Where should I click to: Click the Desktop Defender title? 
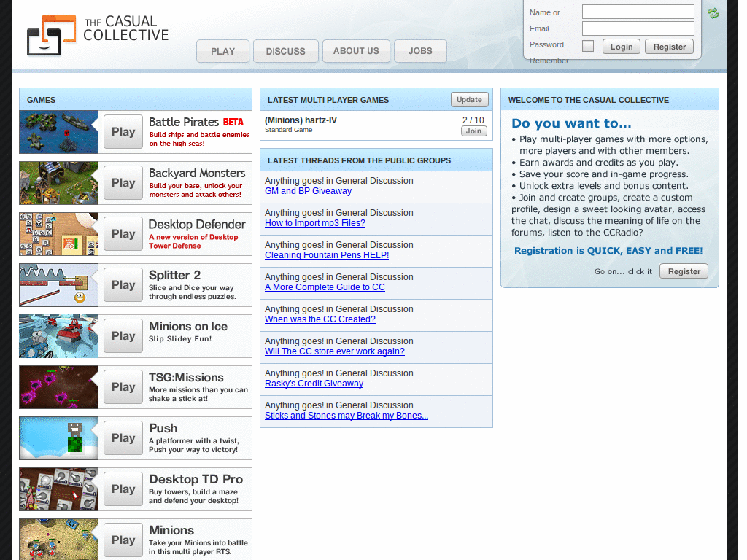click(197, 224)
